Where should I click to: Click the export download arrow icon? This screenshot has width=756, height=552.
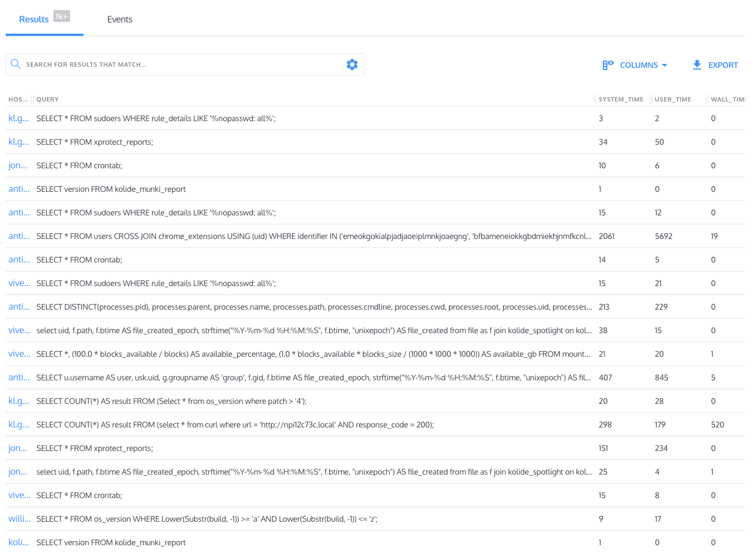tap(697, 65)
